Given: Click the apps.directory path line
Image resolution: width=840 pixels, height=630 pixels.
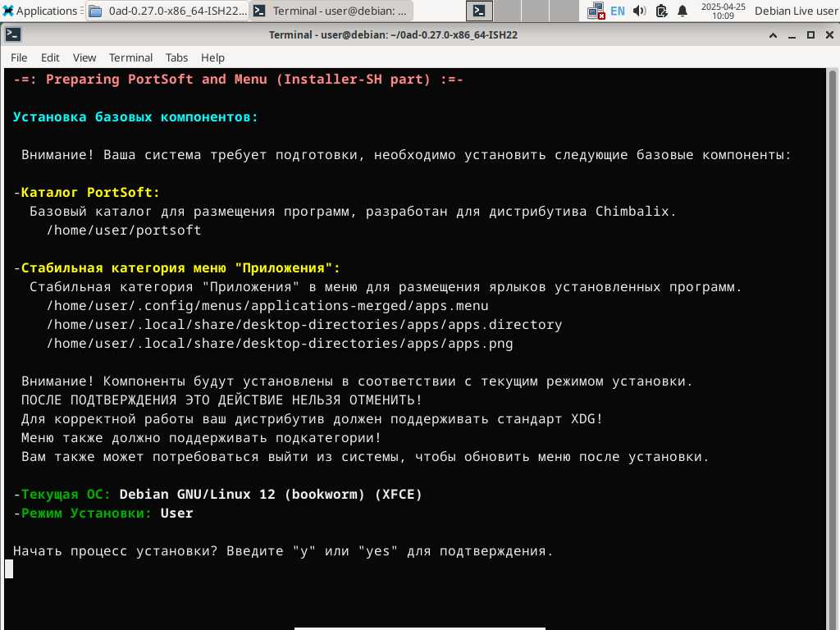Looking at the screenshot, I should click(x=304, y=324).
